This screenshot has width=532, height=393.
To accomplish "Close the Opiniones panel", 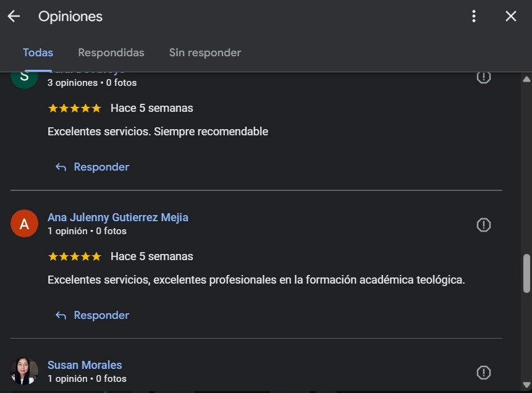I will [x=511, y=17].
